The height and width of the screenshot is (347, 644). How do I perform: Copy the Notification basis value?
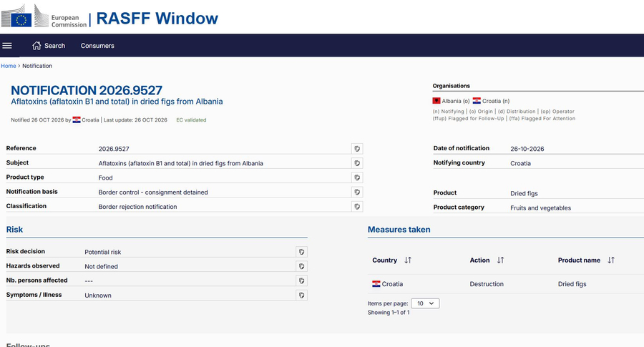point(357,192)
